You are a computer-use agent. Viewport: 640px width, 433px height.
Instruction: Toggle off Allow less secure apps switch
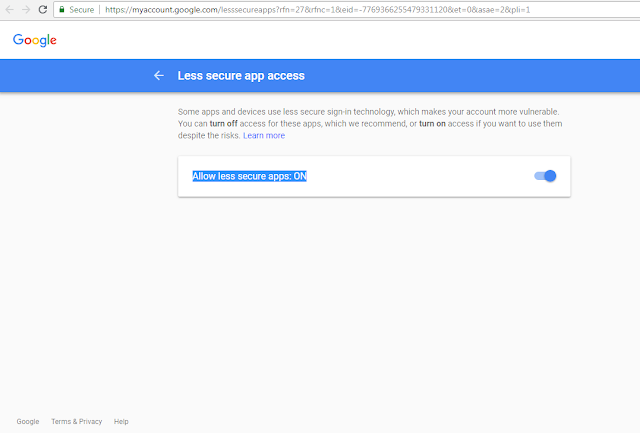tap(545, 176)
